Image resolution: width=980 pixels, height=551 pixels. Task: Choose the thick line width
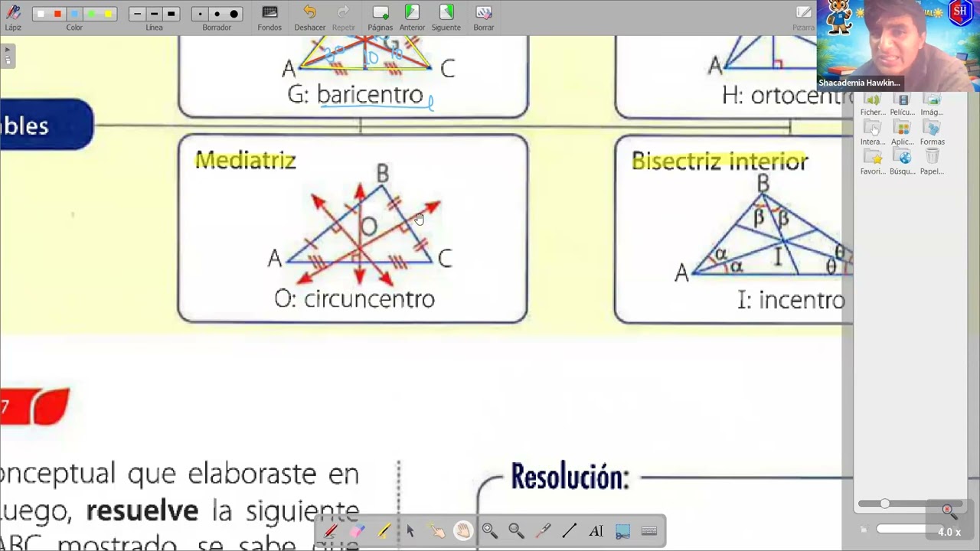(x=171, y=14)
